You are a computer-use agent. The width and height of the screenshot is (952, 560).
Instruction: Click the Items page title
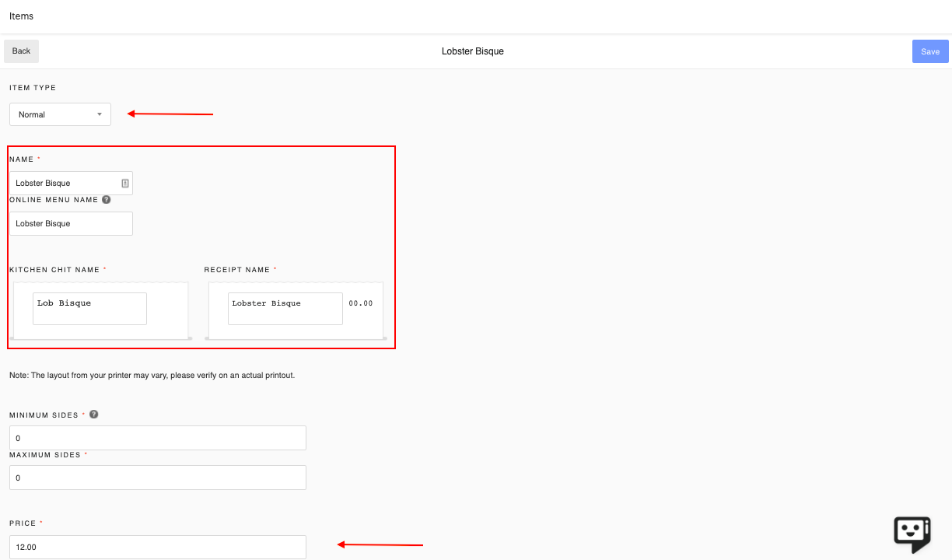(x=21, y=16)
